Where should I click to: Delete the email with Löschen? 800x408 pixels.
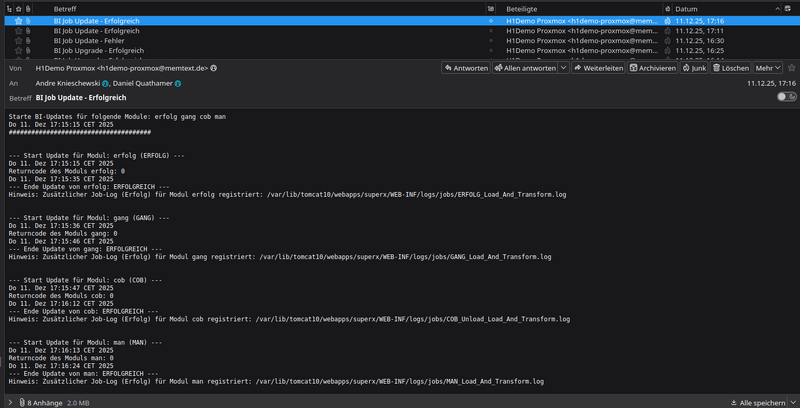coord(731,68)
